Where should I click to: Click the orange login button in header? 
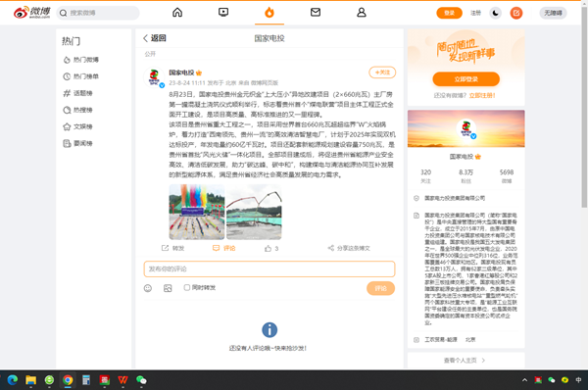point(449,13)
